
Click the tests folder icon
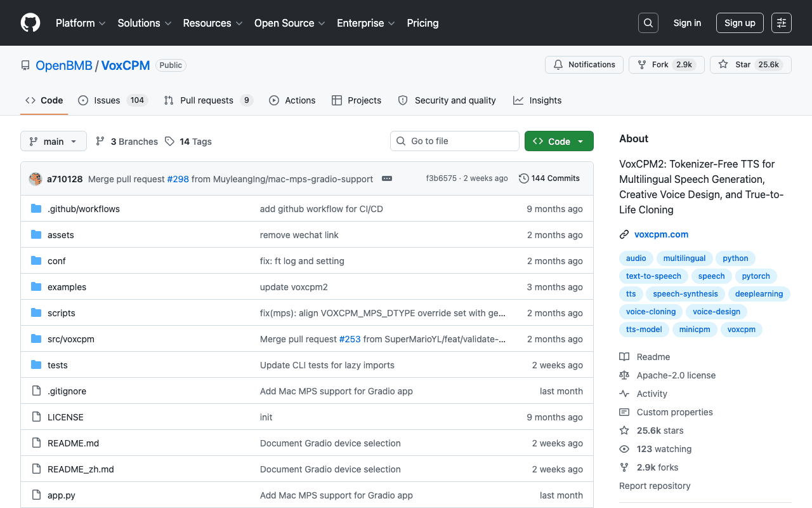(36, 365)
